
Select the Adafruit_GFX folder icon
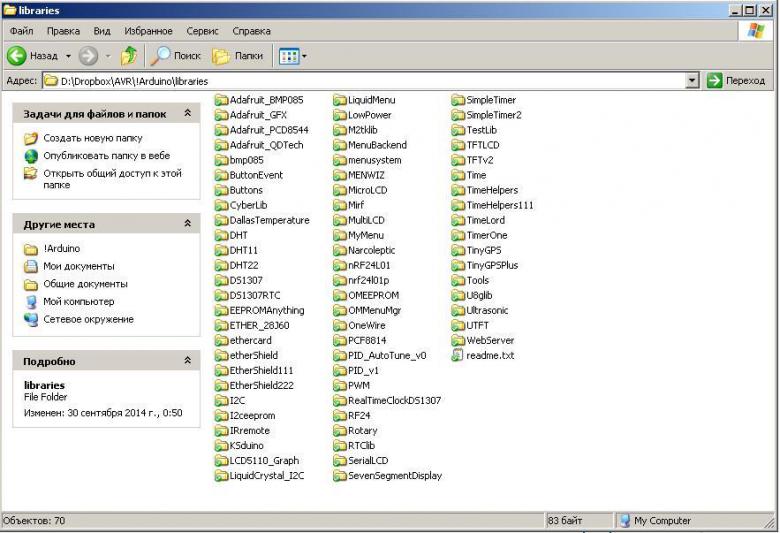pos(221,115)
